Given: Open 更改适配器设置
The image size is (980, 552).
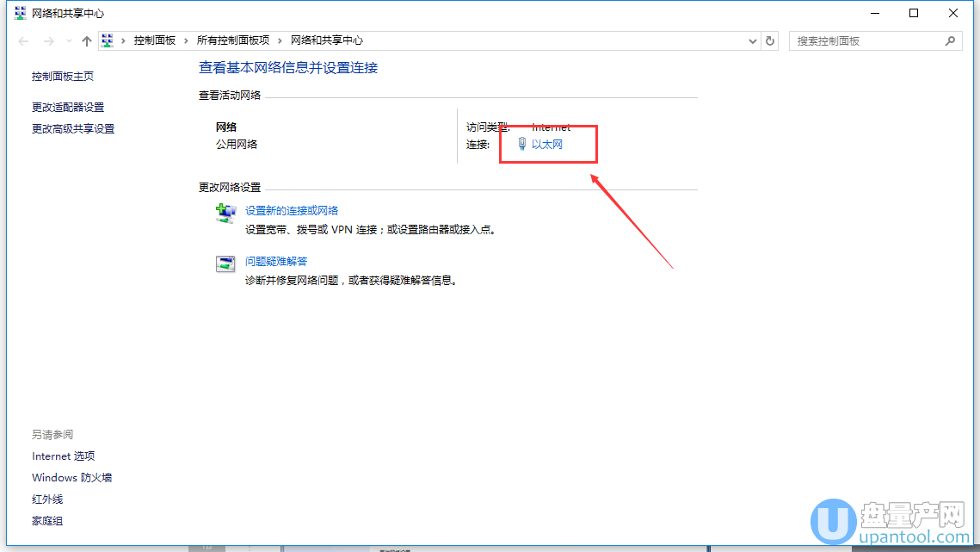Looking at the screenshot, I should [x=69, y=106].
